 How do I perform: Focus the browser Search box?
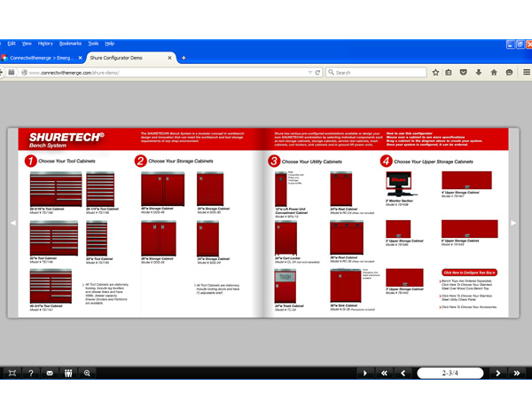(376, 73)
